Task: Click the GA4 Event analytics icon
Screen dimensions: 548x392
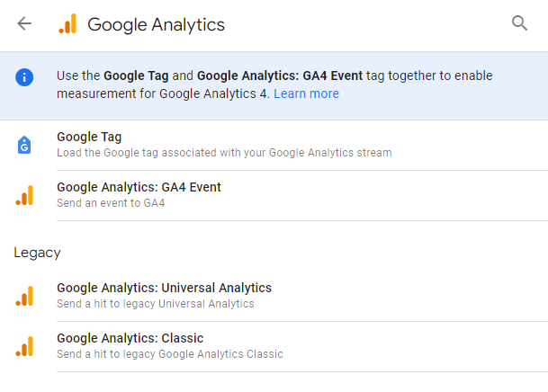Action: [x=24, y=195]
